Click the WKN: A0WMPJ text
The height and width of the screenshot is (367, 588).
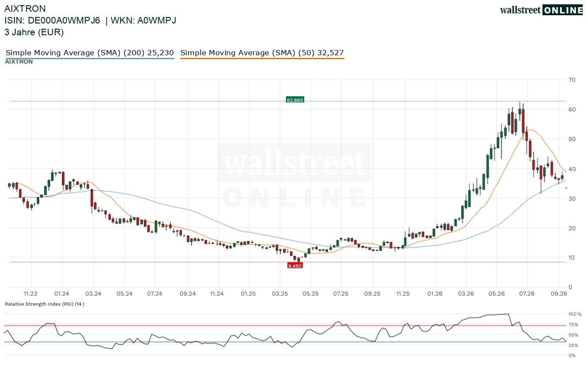tap(143, 20)
